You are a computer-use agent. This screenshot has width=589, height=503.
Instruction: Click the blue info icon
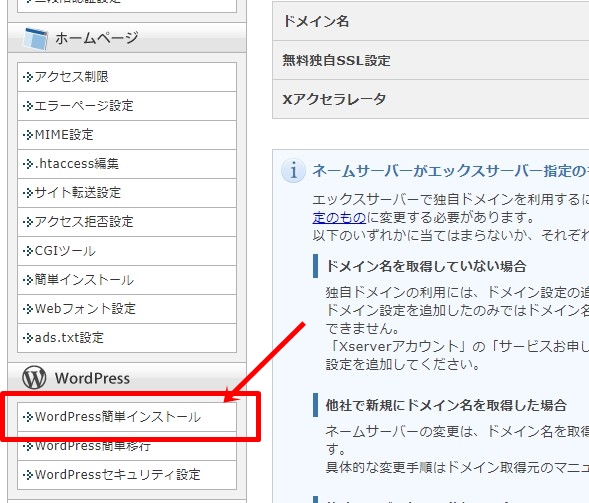tap(293, 171)
